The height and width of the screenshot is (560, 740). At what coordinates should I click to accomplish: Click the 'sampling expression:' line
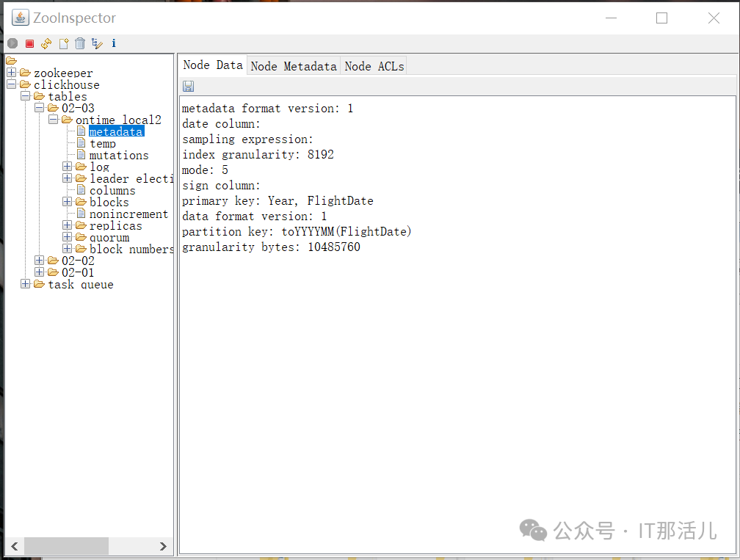pyautogui.click(x=248, y=139)
